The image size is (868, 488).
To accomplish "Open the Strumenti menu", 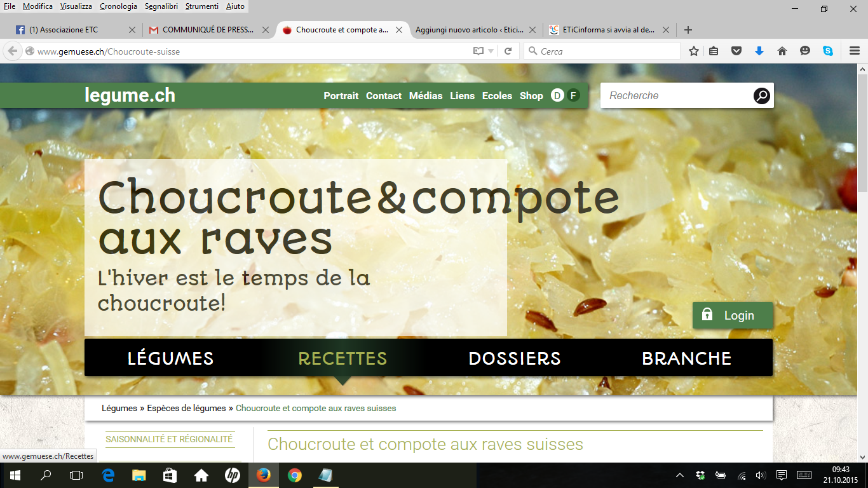I will tap(202, 6).
